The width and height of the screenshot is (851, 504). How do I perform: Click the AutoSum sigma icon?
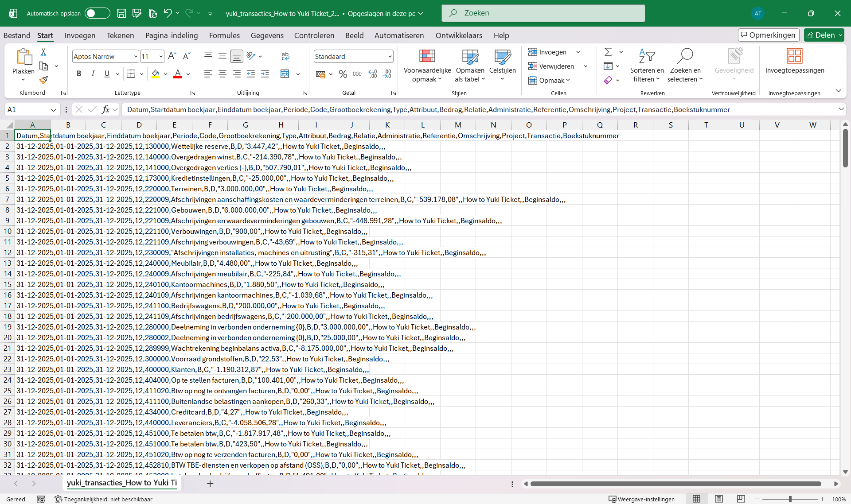608,52
